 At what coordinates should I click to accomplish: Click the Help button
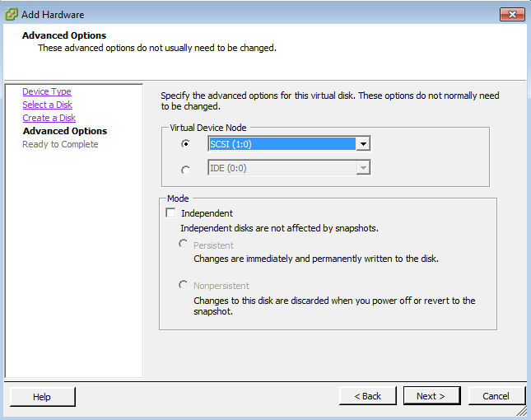pyautogui.click(x=42, y=397)
